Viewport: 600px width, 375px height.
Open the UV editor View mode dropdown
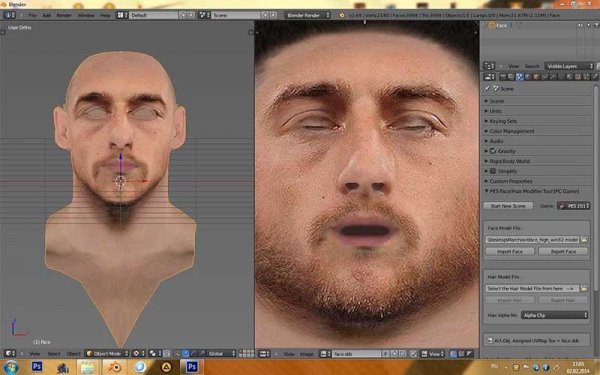coord(433,354)
